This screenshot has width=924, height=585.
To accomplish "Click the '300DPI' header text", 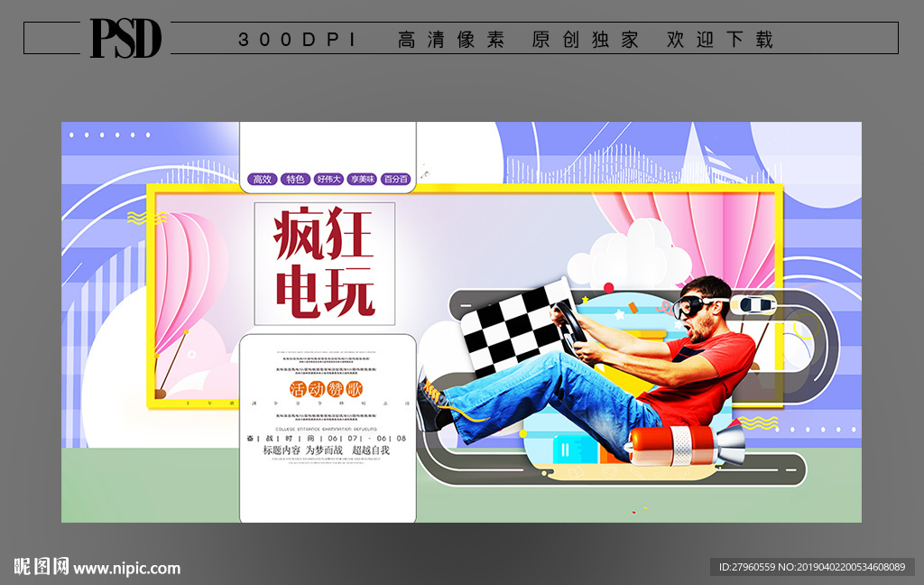I will [x=298, y=40].
